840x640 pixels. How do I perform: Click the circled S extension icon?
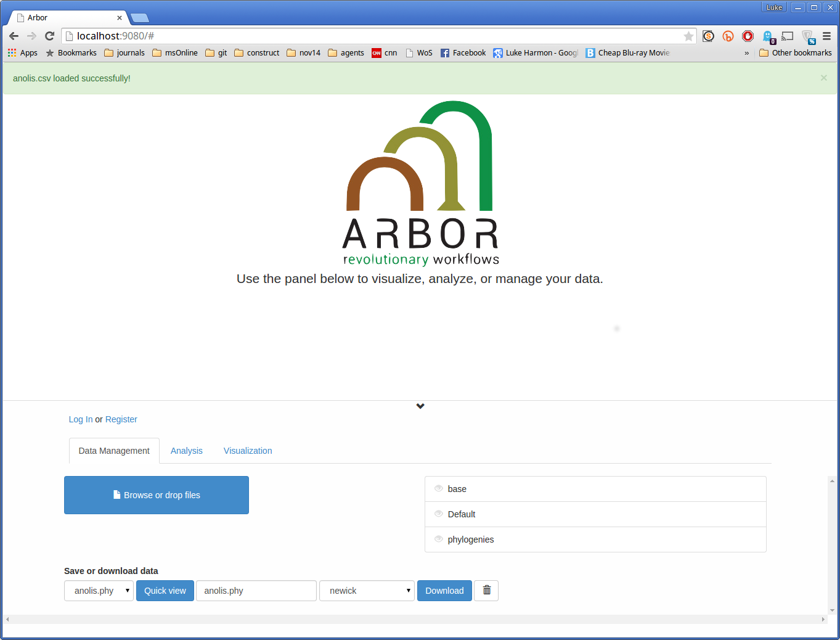(708, 36)
